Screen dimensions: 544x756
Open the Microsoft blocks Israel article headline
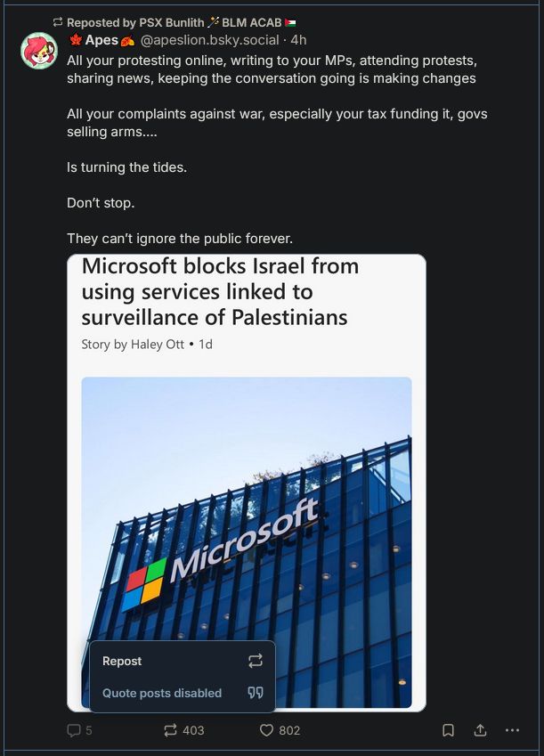pyautogui.click(x=220, y=291)
